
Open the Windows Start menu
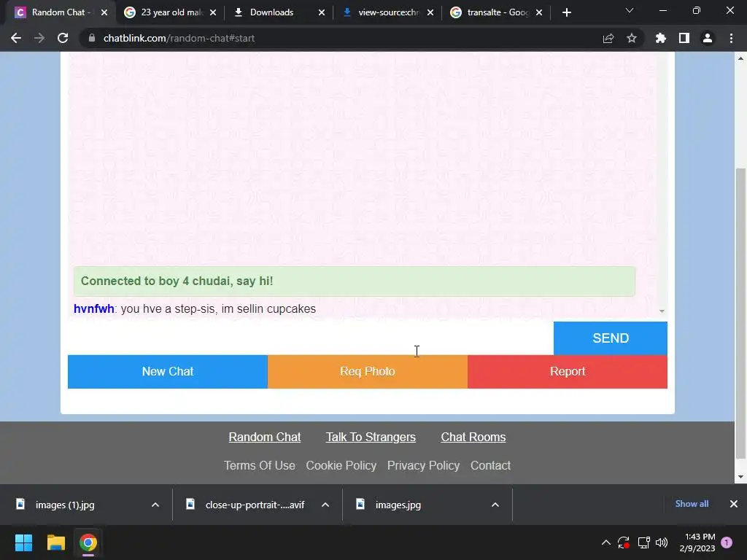pyautogui.click(x=23, y=542)
